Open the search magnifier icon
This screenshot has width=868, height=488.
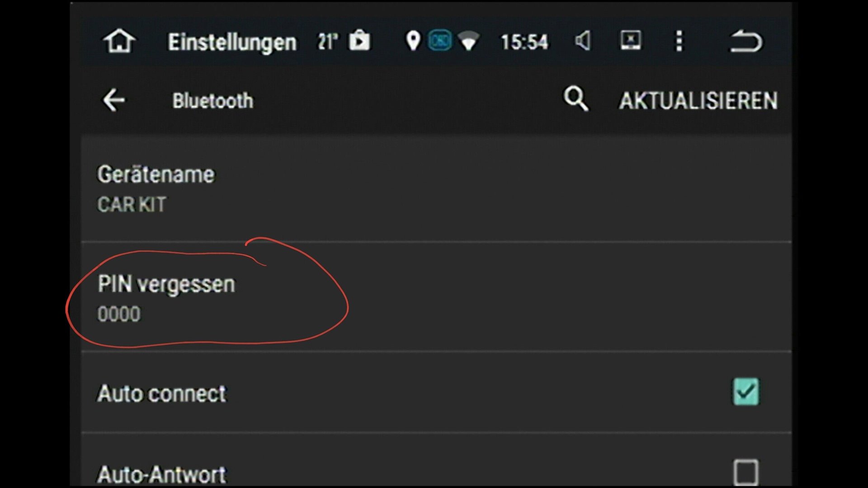(576, 99)
